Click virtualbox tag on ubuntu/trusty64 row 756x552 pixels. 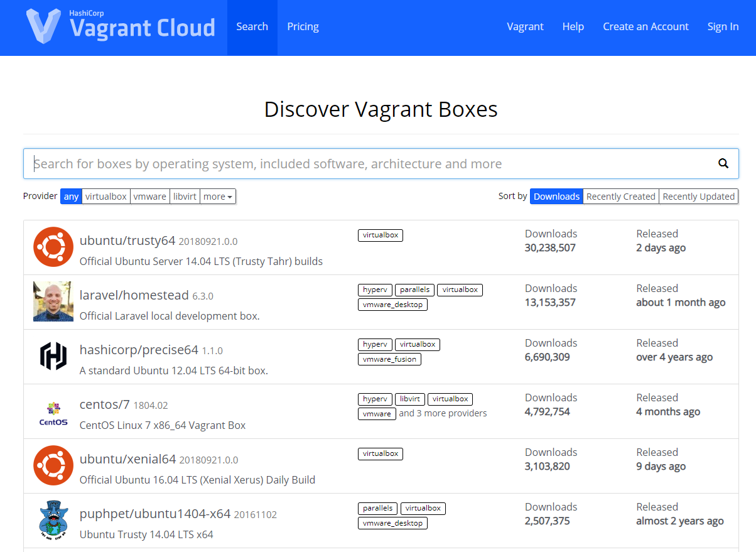[x=381, y=235]
